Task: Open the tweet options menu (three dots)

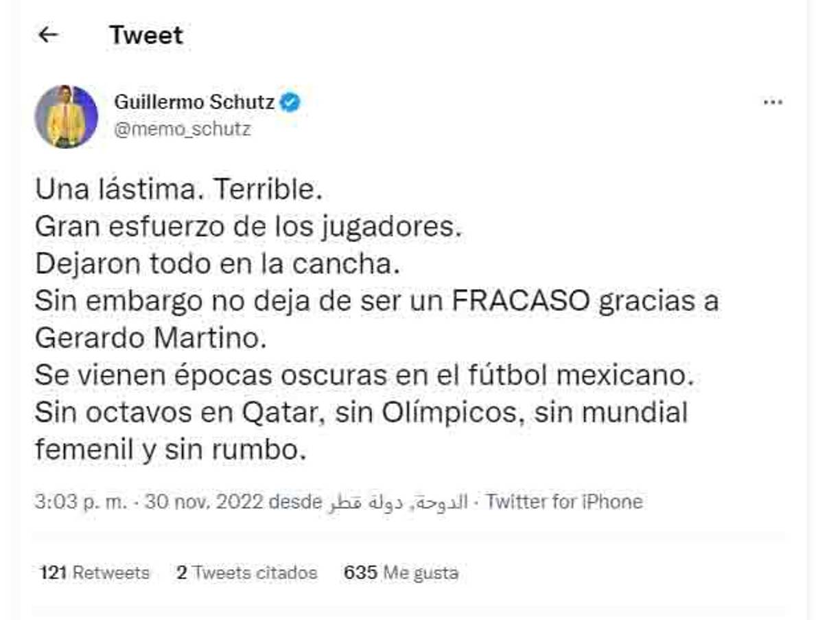Action: click(773, 101)
